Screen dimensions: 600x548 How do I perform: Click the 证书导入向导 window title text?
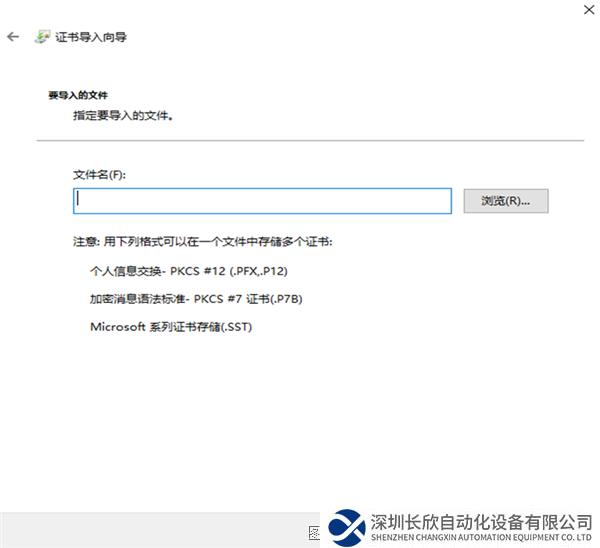tap(91, 37)
